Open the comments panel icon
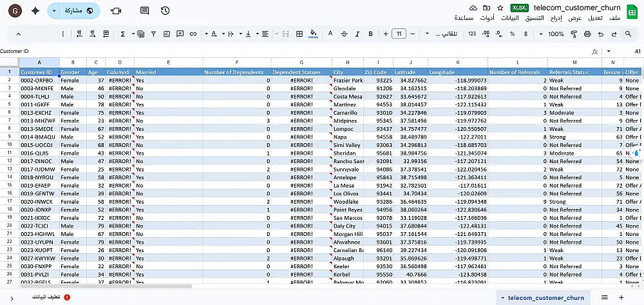Viewport: 644px width, 305px height. (144, 10)
